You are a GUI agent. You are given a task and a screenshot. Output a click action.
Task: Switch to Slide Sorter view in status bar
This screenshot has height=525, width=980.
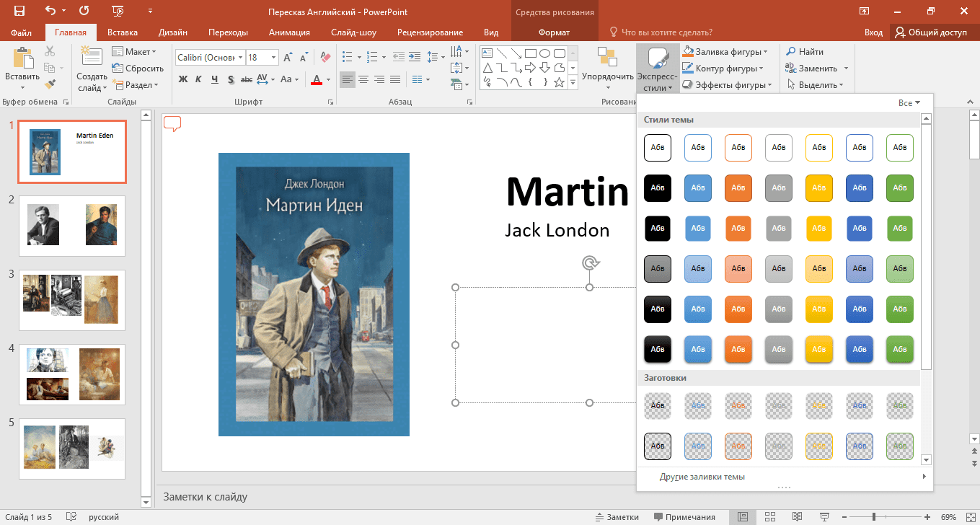(770, 517)
